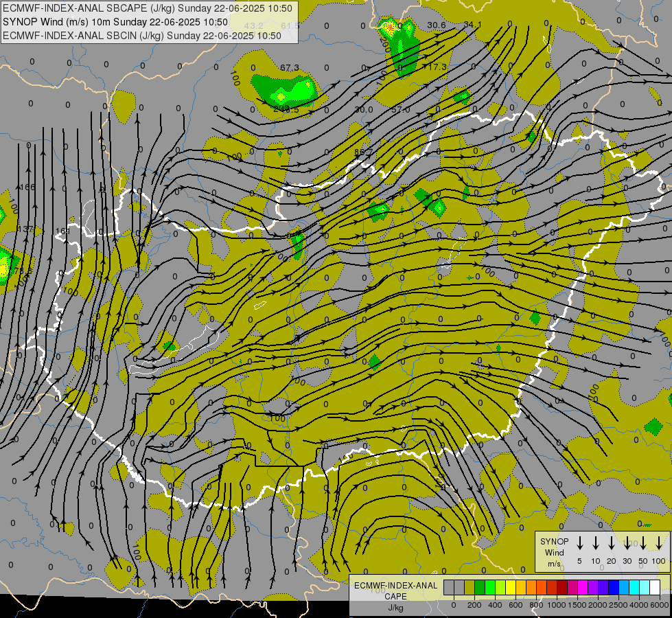Click the wind arrow above the 20 m/s label
This screenshot has height=618, width=672.
(612, 542)
